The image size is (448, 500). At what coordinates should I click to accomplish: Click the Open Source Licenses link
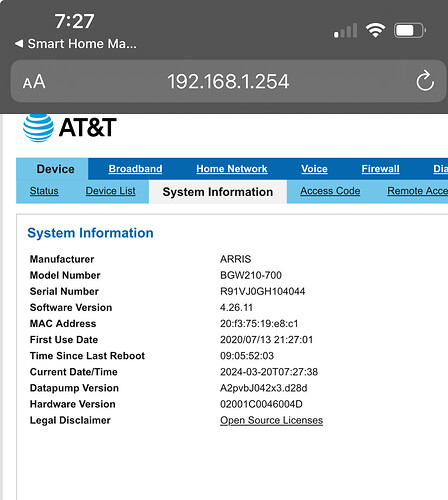click(271, 420)
